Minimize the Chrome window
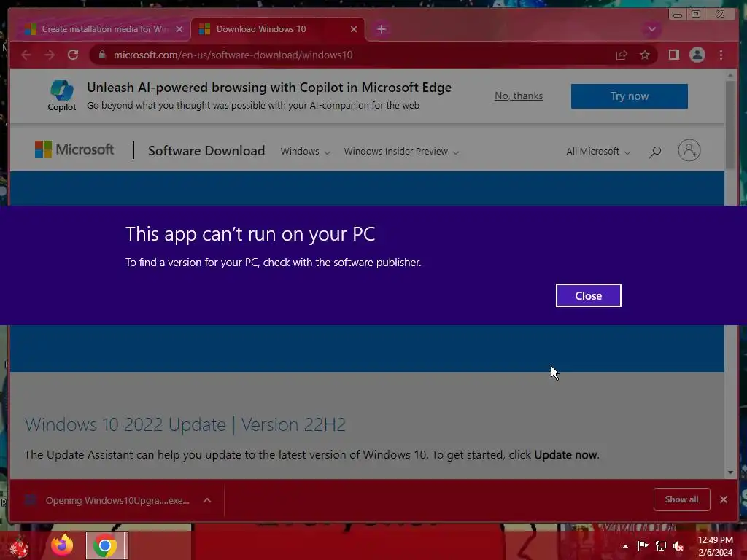The width and height of the screenshot is (747, 560). [x=677, y=15]
